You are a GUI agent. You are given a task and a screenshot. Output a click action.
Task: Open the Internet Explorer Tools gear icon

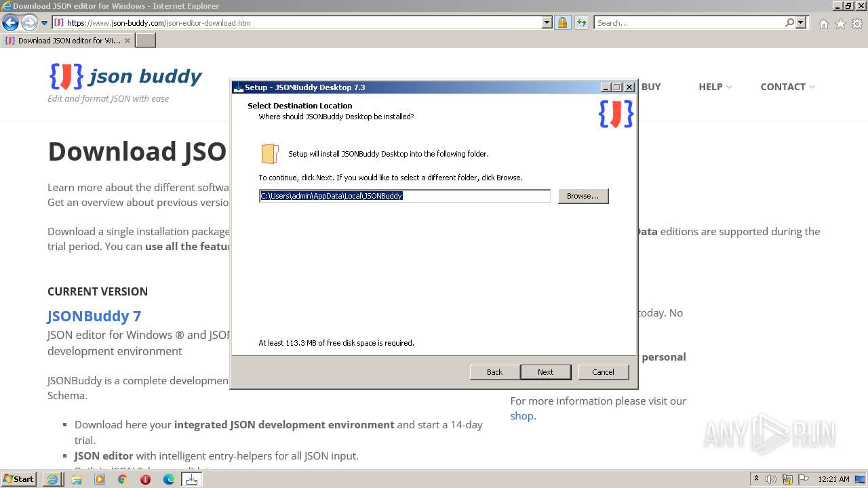point(857,23)
